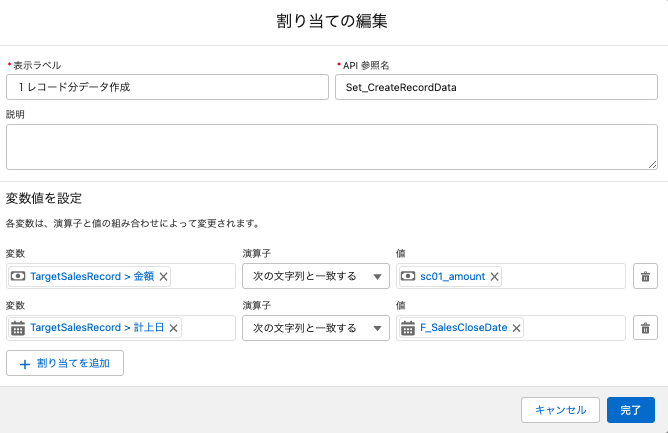Click the currency icon beside sc01_amount

point(408,276)
